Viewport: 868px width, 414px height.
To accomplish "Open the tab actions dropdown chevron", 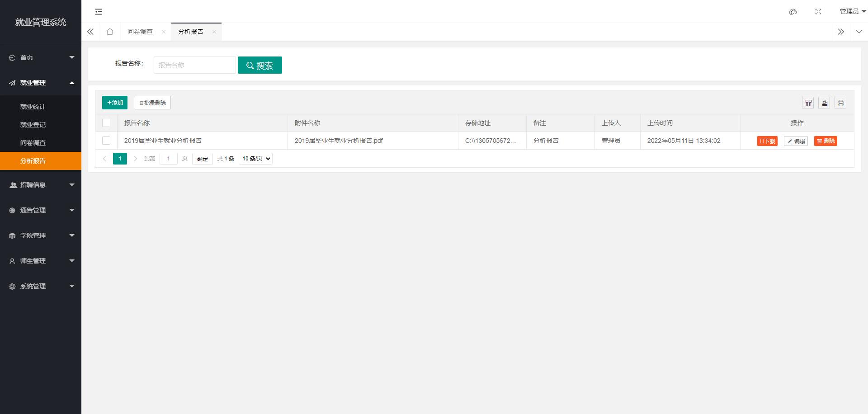I will click(859, 32).
